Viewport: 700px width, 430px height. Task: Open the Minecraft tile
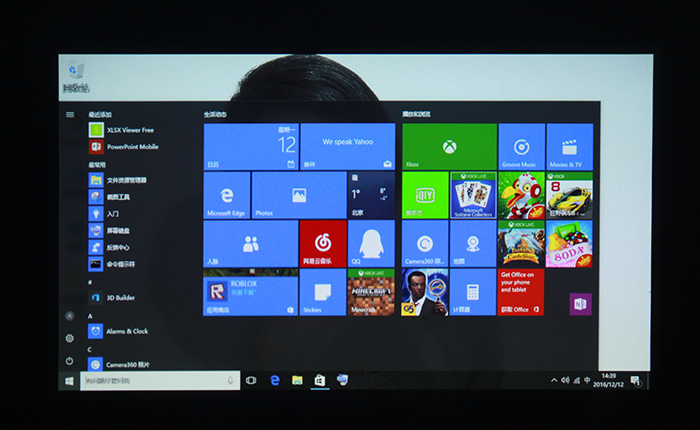point(370,291)
